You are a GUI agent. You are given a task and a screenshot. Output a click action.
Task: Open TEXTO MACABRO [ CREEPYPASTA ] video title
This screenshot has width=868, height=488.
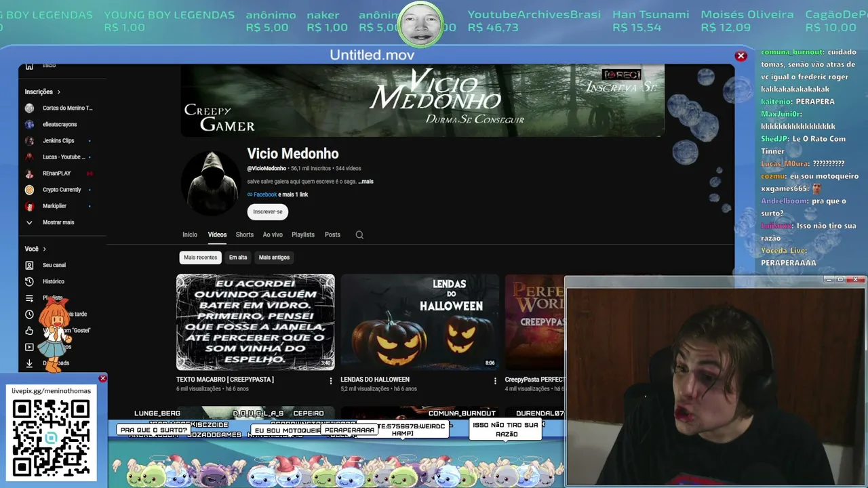[225, 380]
